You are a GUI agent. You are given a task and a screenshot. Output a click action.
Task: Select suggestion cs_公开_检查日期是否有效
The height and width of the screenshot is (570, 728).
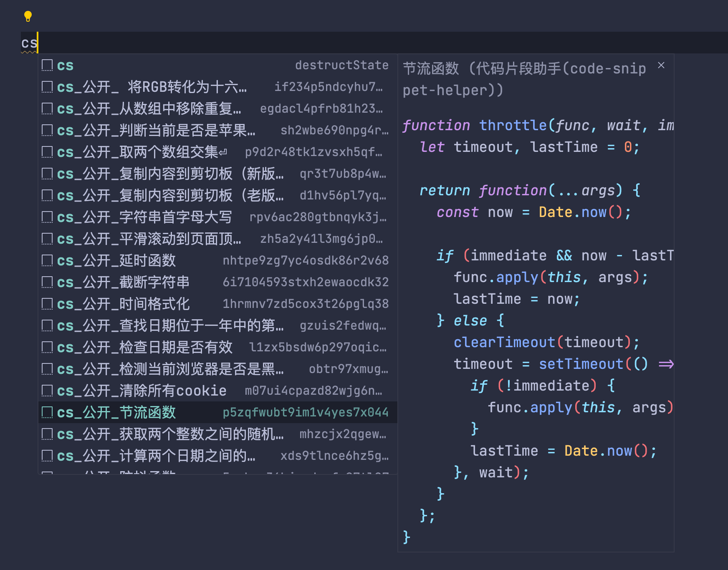[x=217, y=347]
